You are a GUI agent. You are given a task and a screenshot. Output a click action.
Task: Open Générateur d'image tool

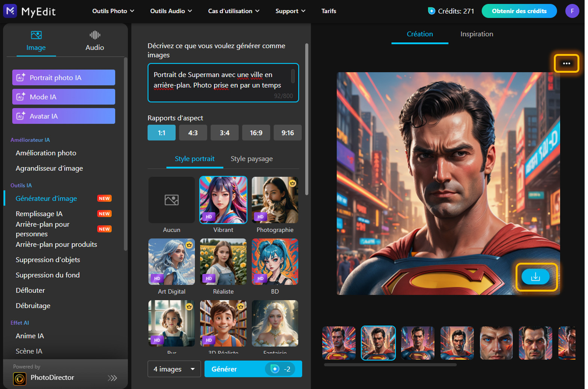(46, 199)
